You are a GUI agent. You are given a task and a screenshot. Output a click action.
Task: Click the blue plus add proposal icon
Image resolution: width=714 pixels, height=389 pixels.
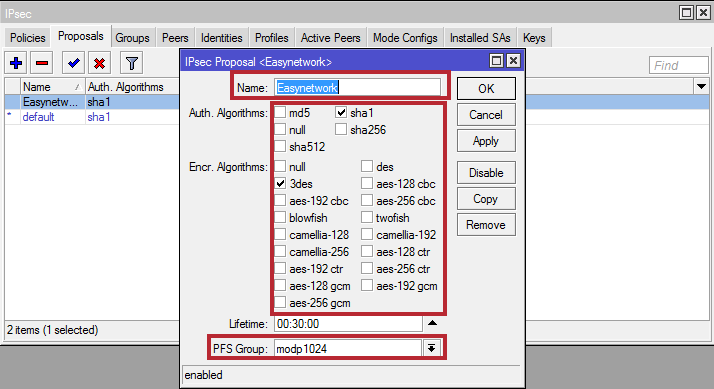pyautogui.click(x=16, y=63)
